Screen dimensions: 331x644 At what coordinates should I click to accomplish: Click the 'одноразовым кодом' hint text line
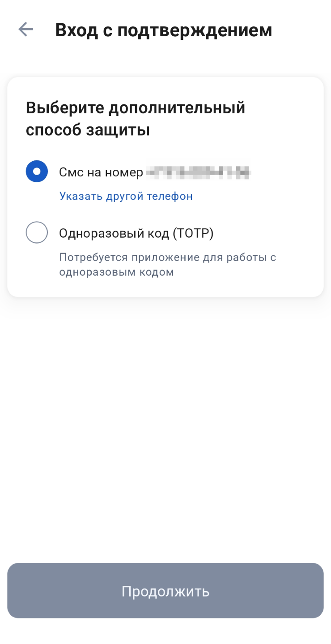click(116, 272)
